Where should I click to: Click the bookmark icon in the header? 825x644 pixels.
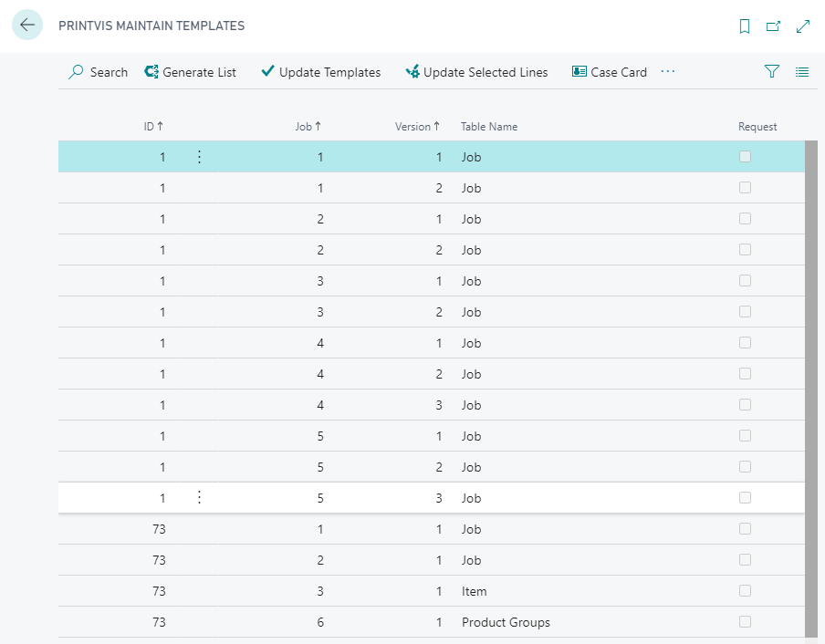click(x=745, y=26)
